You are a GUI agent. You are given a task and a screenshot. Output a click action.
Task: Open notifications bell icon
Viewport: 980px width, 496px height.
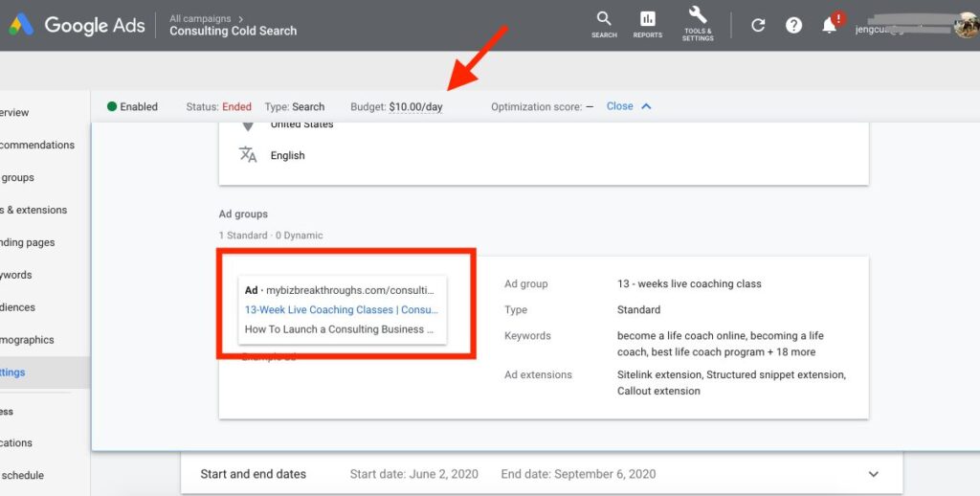point(830,25)
